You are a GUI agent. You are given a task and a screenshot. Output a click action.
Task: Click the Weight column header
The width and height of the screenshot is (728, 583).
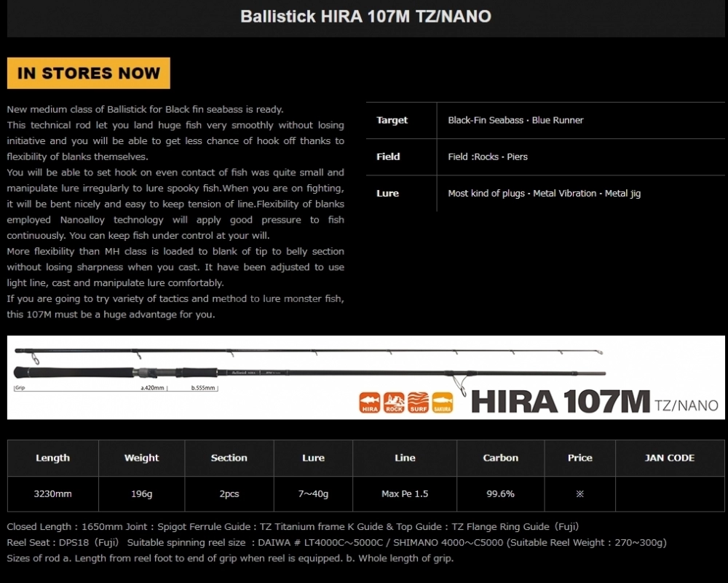[x=142, y=458]
